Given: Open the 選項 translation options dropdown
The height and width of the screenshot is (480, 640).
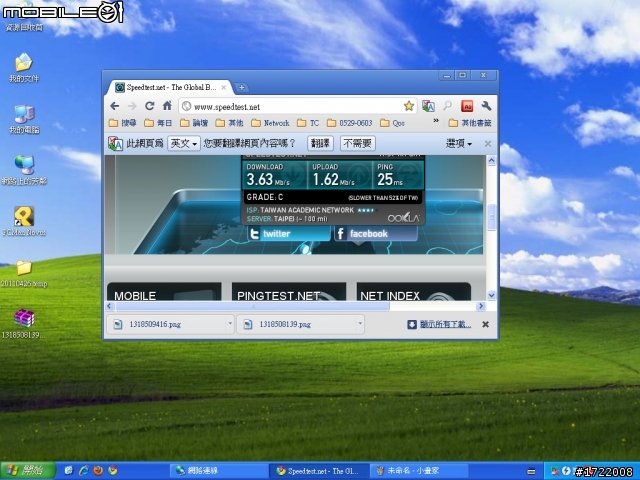Looking at the screenshot, I should coord(459,143).
